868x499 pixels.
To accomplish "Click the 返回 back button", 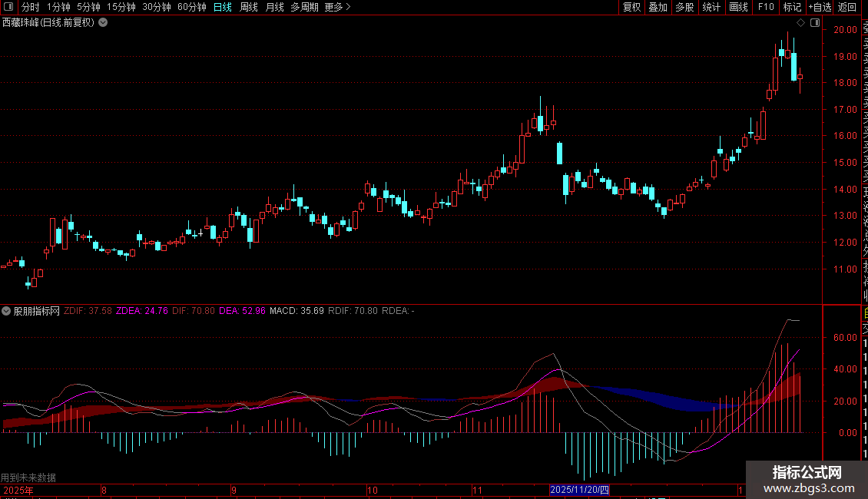I will (847, 7).
